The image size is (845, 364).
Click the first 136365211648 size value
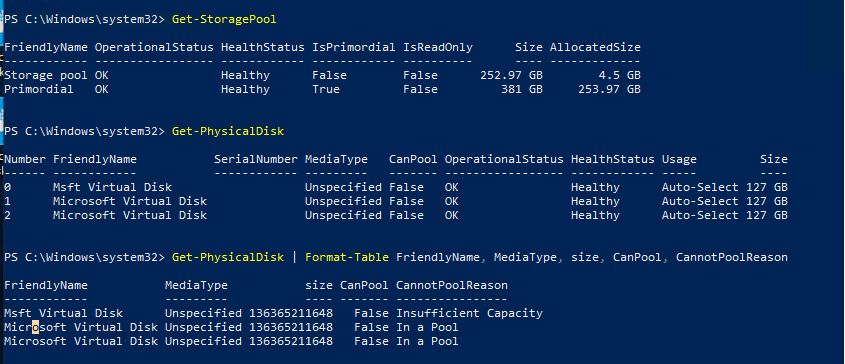291,313
